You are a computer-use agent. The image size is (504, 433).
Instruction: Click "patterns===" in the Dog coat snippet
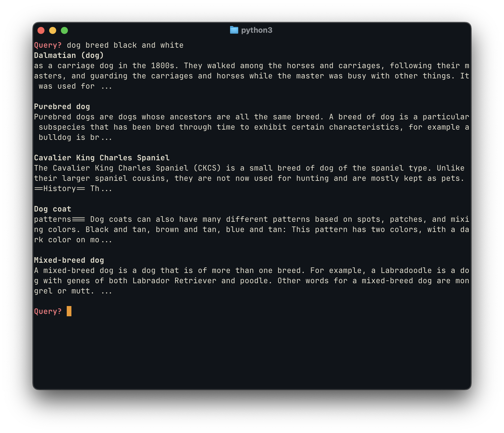[x=59, y=219]
